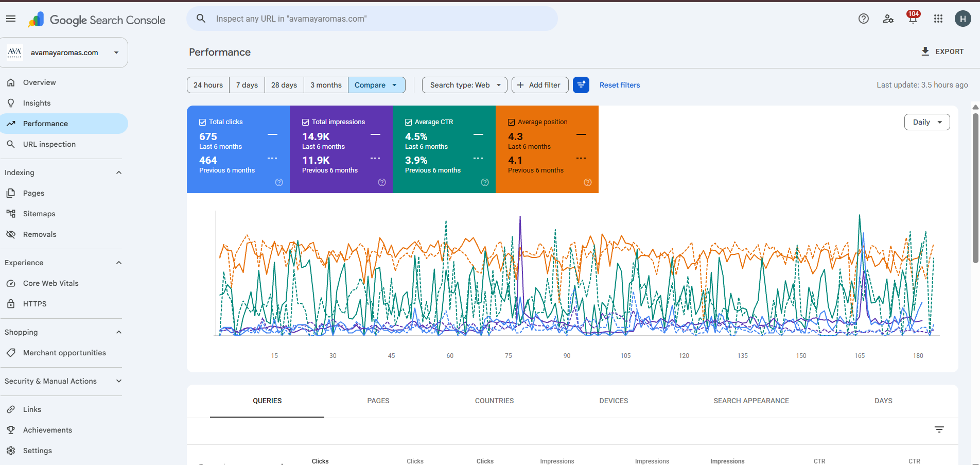980x465 pixels.
Task: Select the 3 months range
Action: click(x=326, y=85)
